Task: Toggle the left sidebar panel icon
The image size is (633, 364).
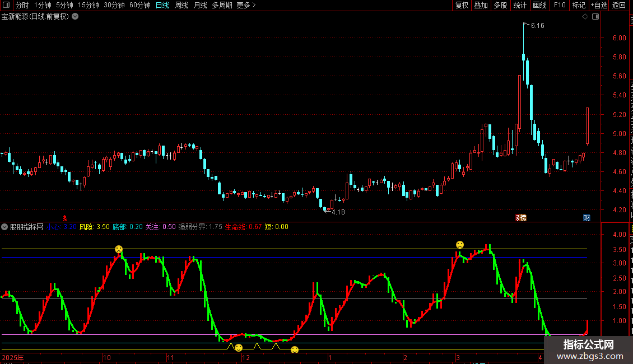Action: [x=6, y=5]
